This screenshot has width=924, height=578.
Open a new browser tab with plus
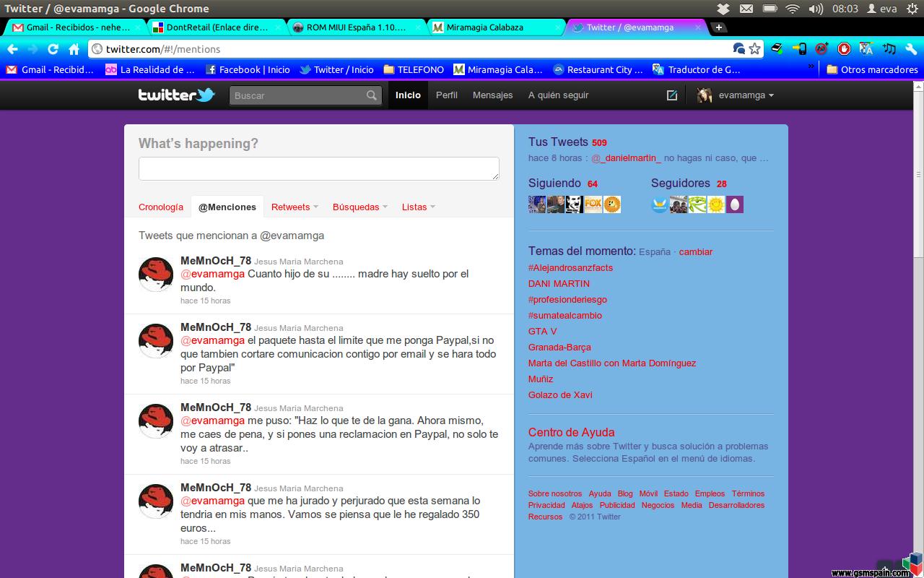[718, 27]
